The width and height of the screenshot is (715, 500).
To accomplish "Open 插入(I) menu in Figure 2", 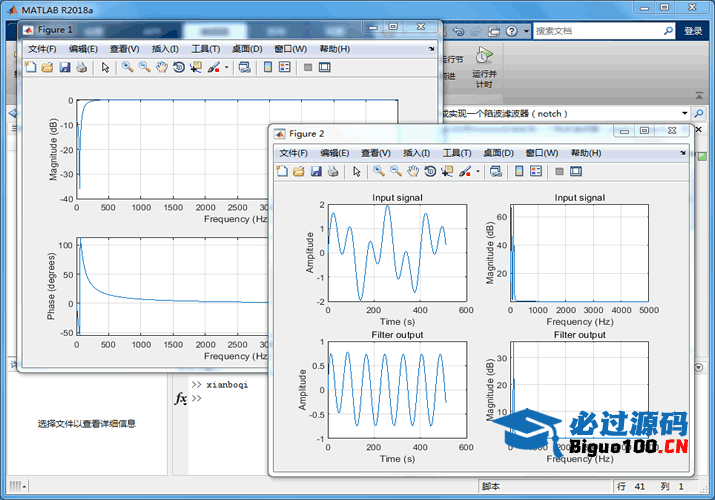I will [x=416, y=153].
